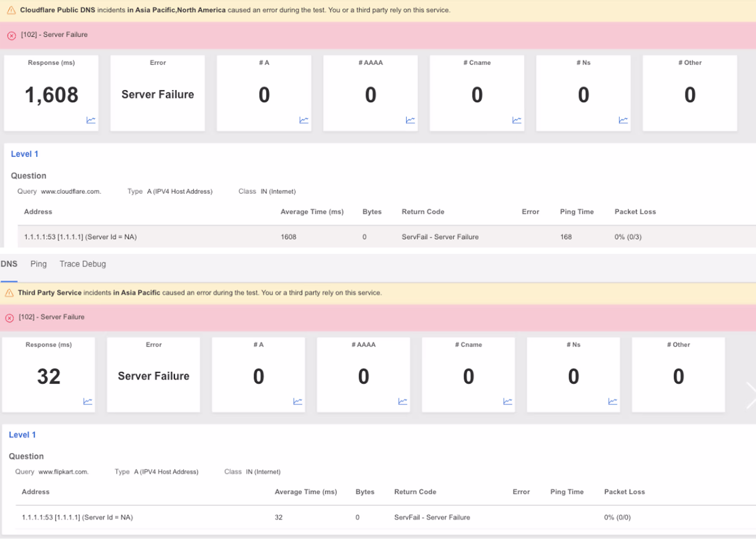Image resolution: width=756 pixels, height=539 pixels.
Task: Switch to the Trace Debug tab
Action: click(x=83, y=264)
